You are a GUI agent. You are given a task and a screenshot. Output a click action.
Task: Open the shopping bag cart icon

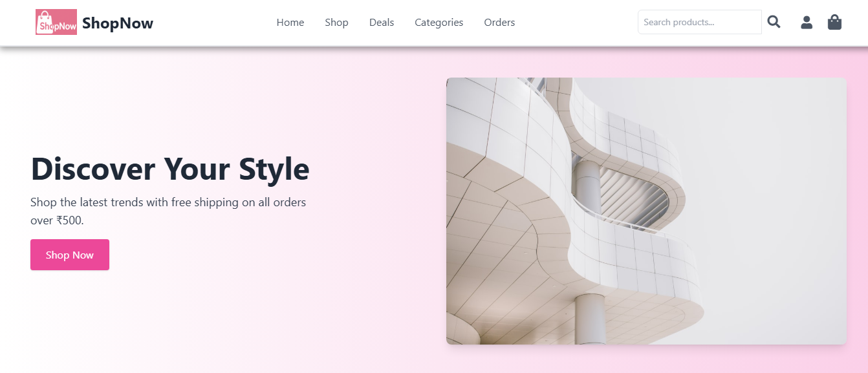point(834,23)
